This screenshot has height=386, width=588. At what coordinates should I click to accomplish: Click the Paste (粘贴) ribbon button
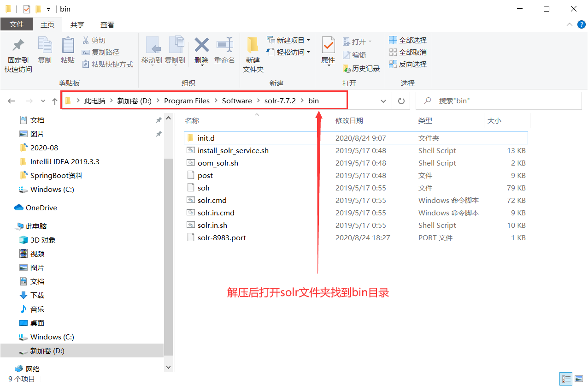click(68, 51)
